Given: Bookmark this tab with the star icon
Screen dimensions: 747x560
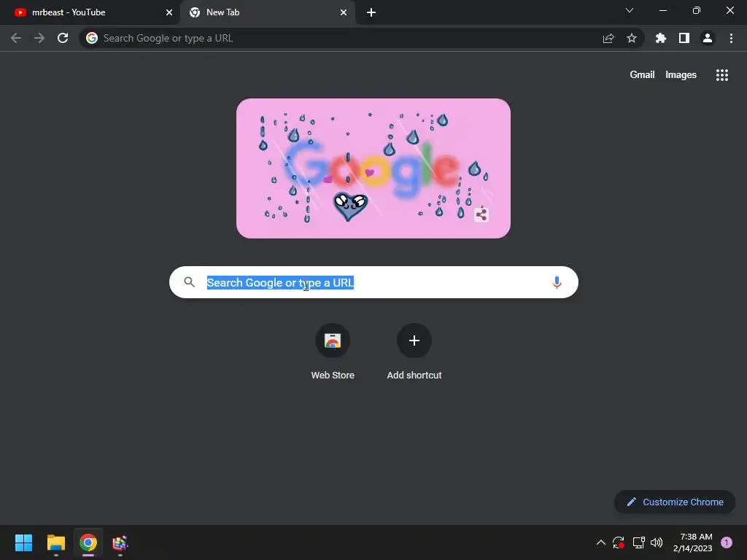Looking at the screenshot, I should coord(632,38).
